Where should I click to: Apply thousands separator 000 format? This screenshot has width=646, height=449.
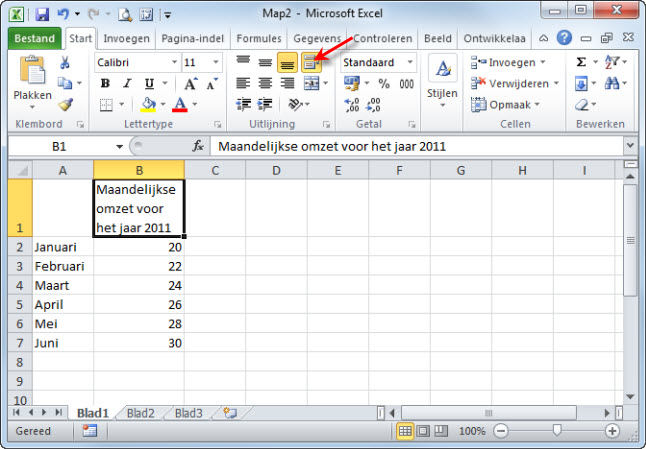(406, 84)
